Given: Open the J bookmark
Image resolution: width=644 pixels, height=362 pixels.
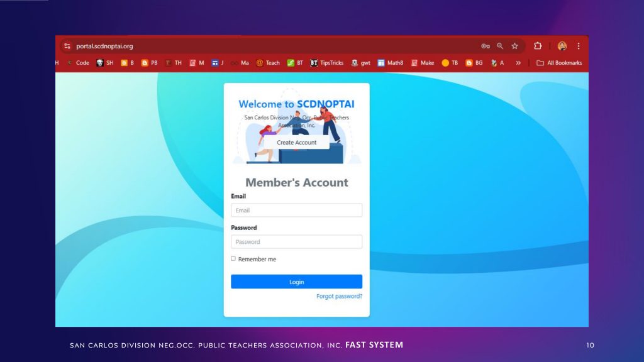Looking at the screenshot, I should (x=218, y=63).
